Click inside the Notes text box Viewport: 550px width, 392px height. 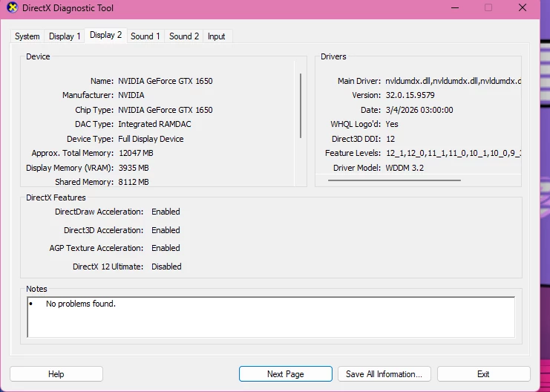[x=271, y=317]
